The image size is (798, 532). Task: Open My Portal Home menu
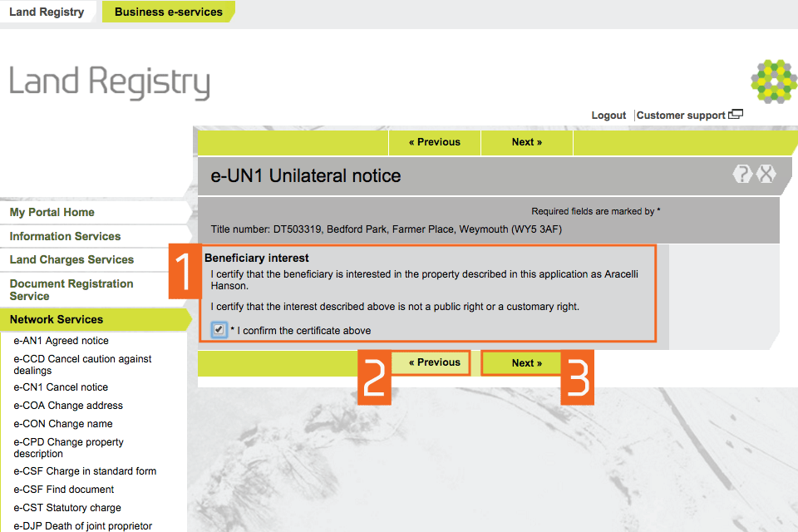pos(52,213)
